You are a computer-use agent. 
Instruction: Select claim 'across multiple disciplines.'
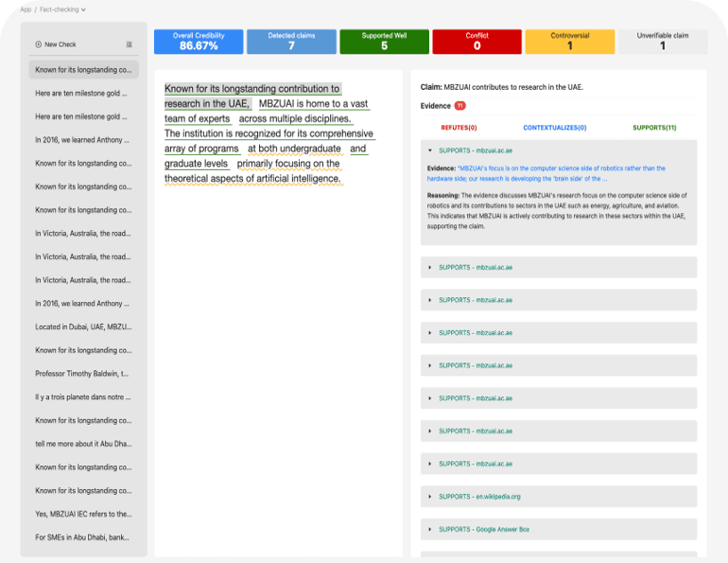295,118
